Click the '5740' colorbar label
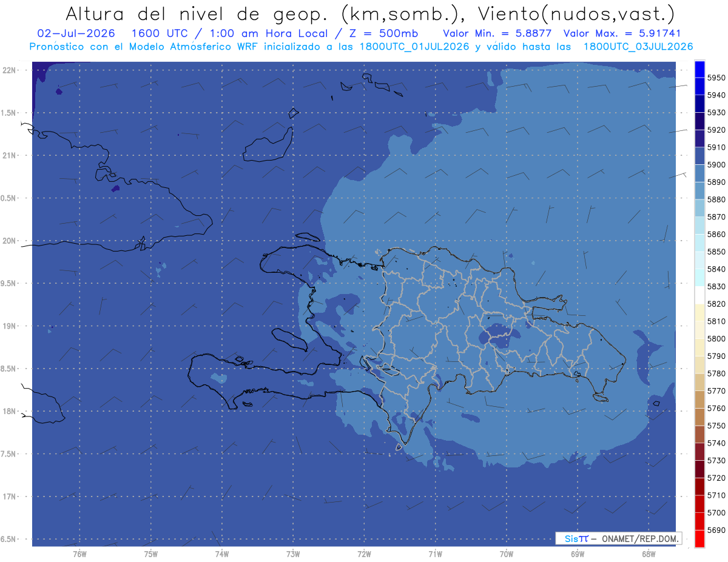 click(716, 443)
